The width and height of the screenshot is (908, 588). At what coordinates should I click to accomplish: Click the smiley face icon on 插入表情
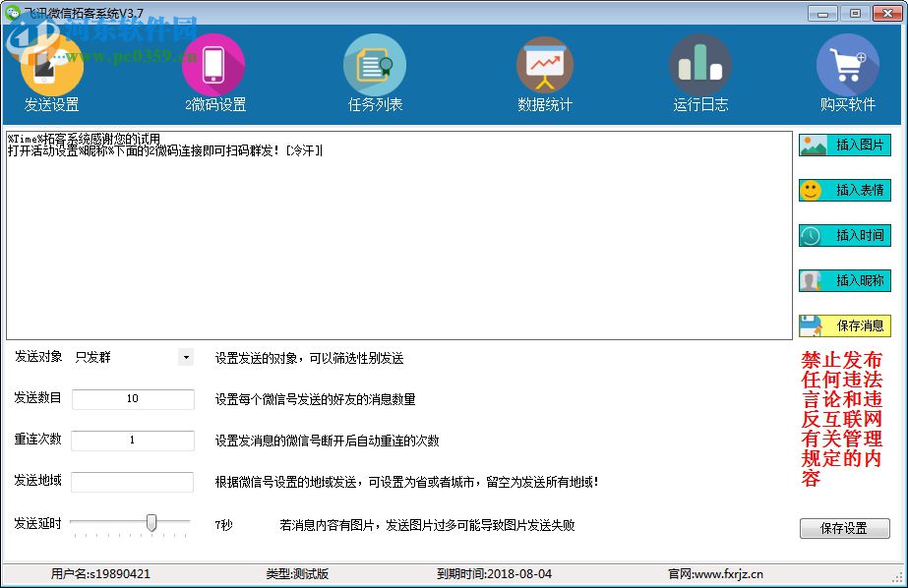point(811,191)
